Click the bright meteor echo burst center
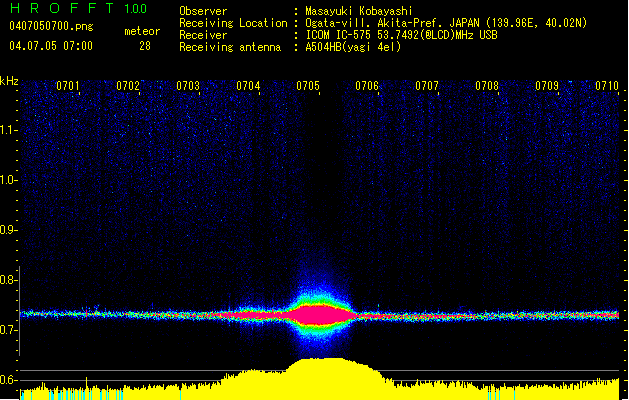This screenshot has height=400, width=629. [318, 314]
